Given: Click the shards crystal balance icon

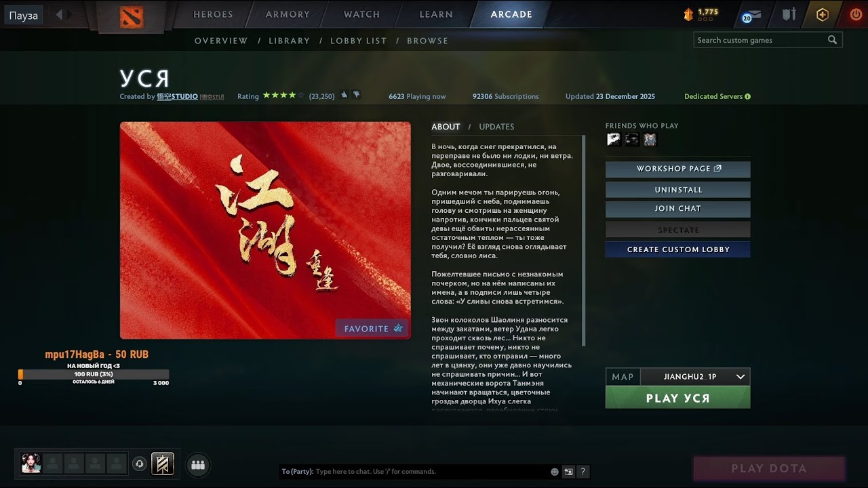Looking at the screenshot, I should [x=688, y=14].
